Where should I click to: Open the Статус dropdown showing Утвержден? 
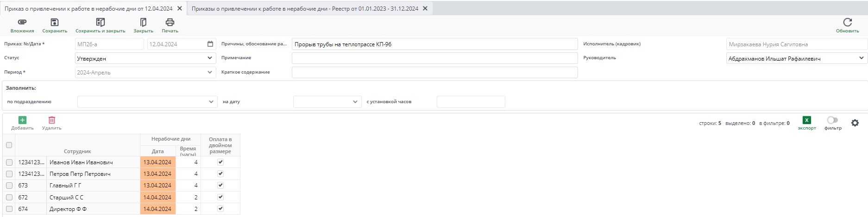click(145, 58)
